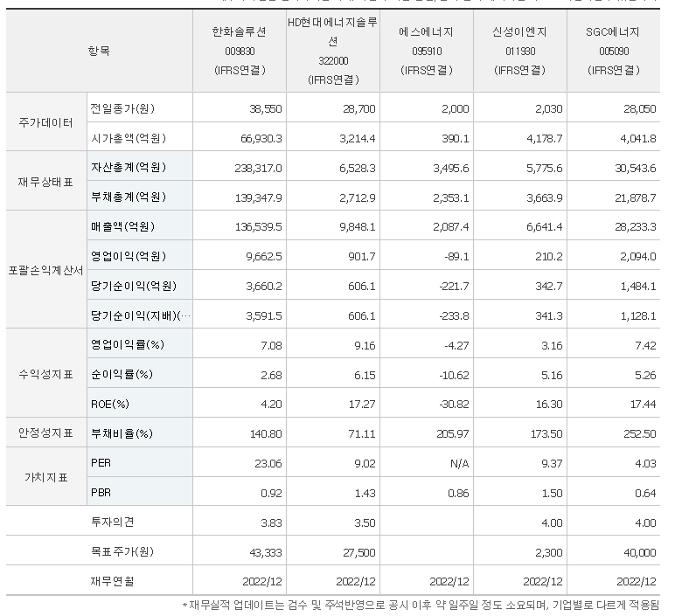Click the 신성이엔지 column header
The width and height of the screenshot is (675, 616).
point(520,51)
